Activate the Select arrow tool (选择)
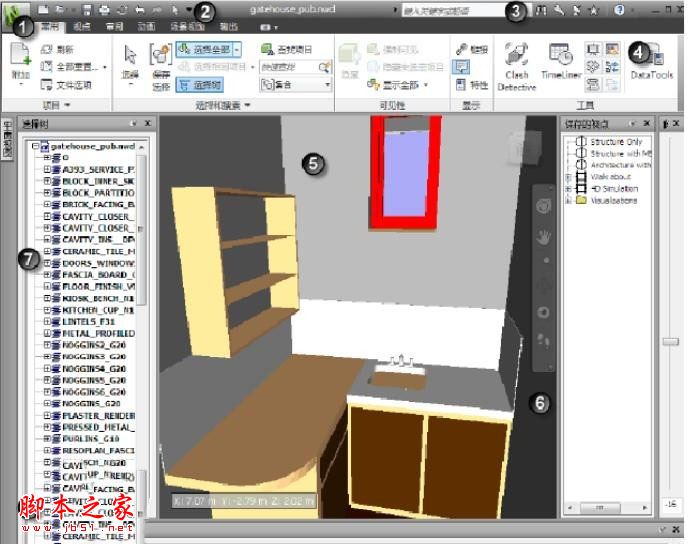Viewport: 695px width, 544px height. point(130,62)
